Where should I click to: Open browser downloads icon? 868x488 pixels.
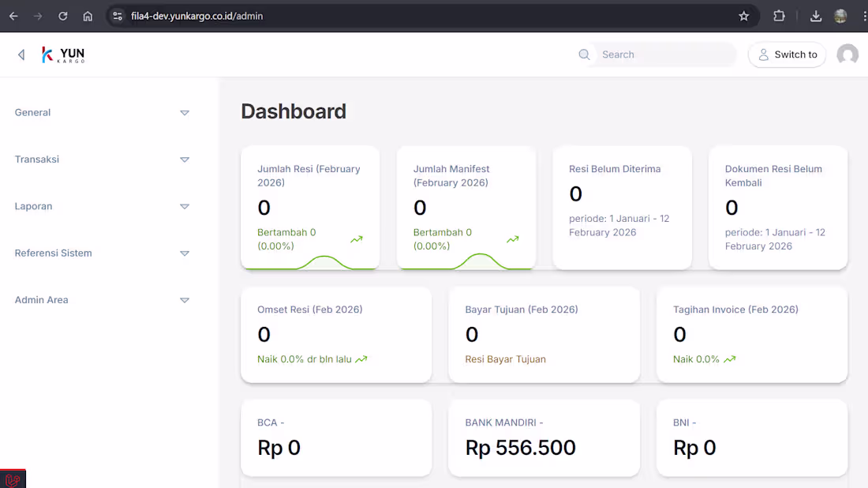point(816,16)
